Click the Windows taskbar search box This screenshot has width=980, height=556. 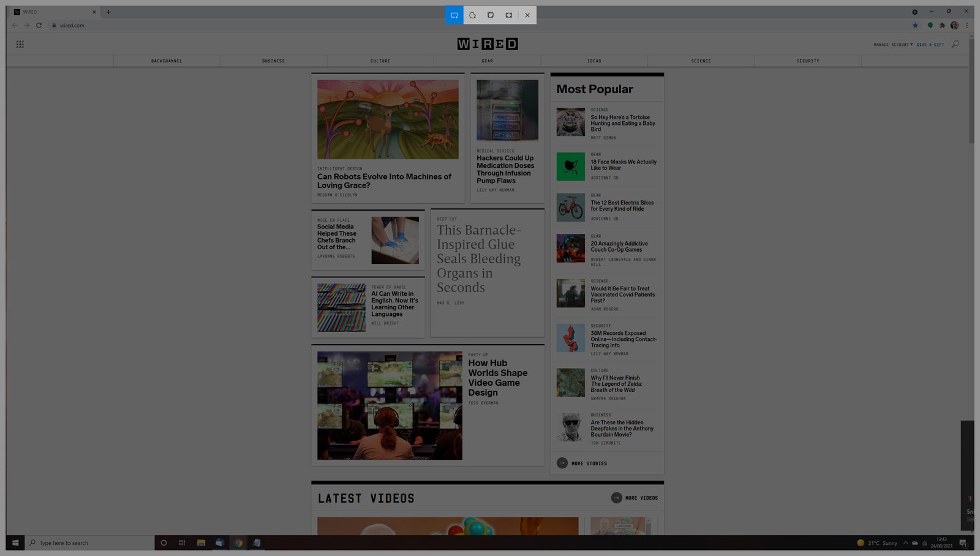click(x=92, y=543)
